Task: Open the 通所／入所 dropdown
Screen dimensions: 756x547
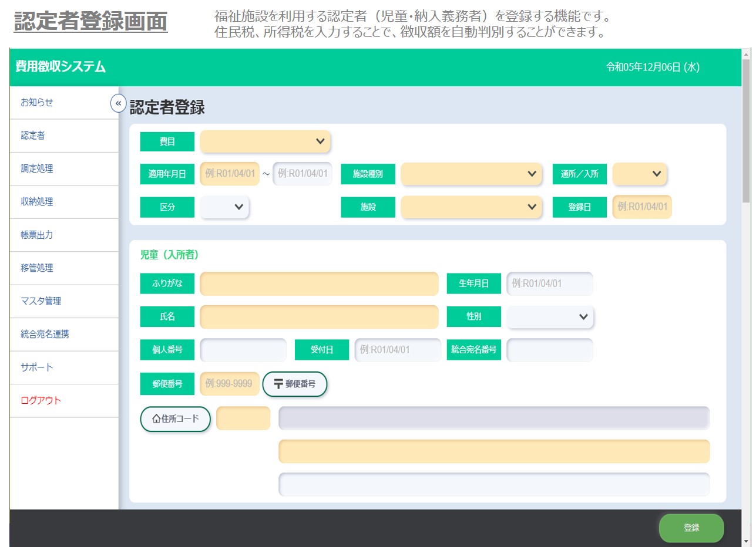Action: coord(639,174)
